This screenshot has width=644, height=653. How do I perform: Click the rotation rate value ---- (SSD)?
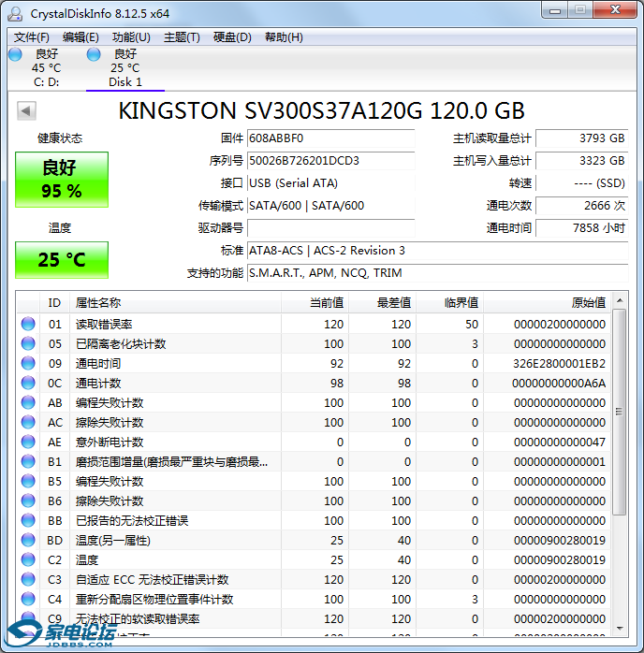(582, 183)
